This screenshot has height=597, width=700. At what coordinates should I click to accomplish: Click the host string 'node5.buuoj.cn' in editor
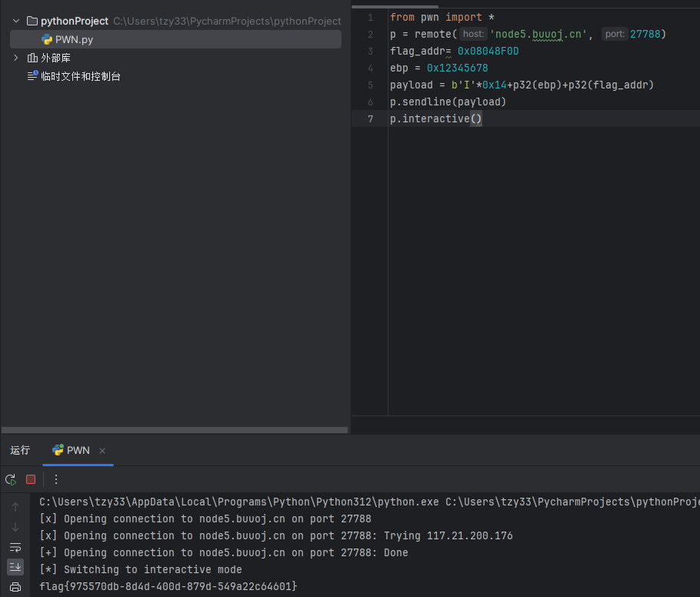538,35
